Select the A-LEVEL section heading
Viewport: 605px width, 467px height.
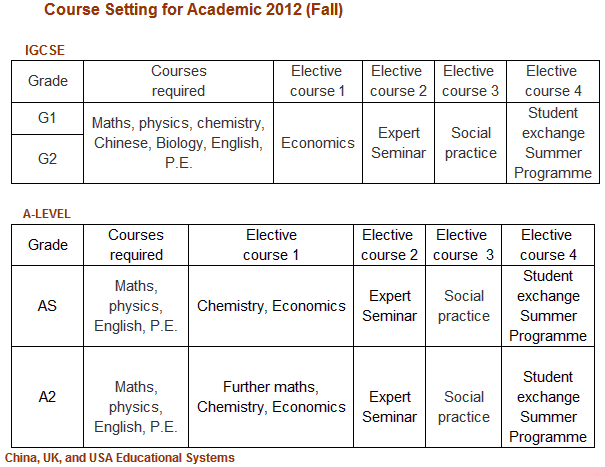coord(47,213)
